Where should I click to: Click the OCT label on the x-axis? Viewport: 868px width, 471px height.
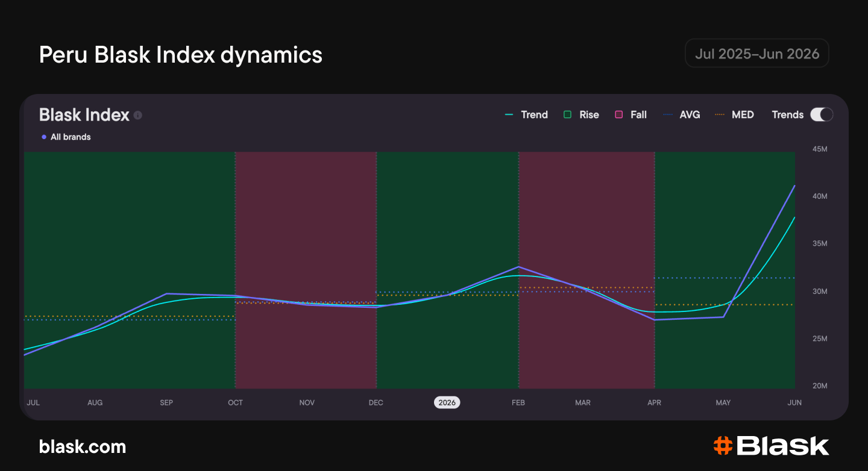(x=236, y=402)
